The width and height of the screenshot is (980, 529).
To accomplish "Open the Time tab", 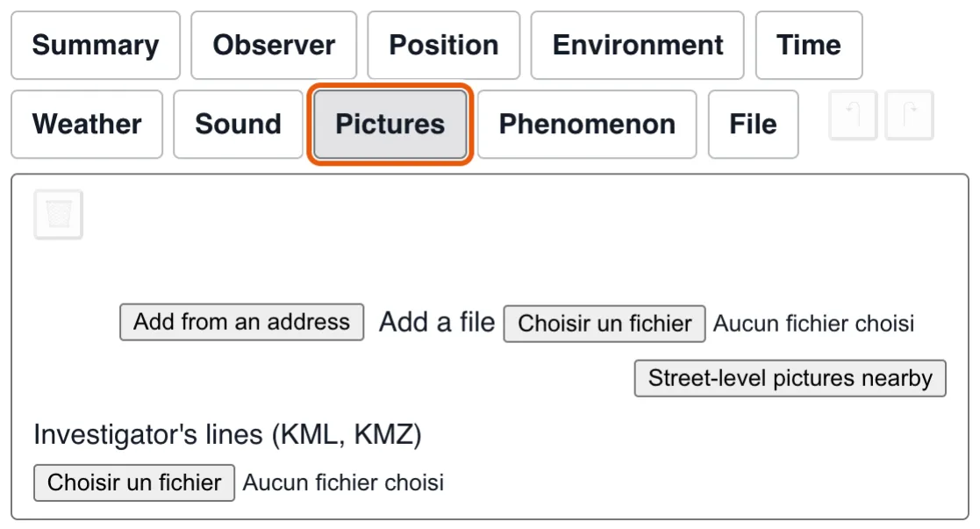I will 809,45.
